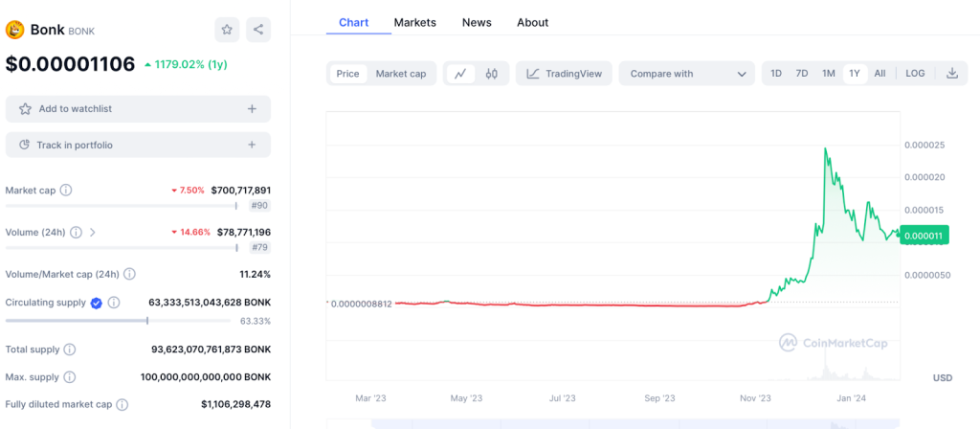Set chart range to 1M
The height and width of the screenshot is (429, 980).
[828, 73]
